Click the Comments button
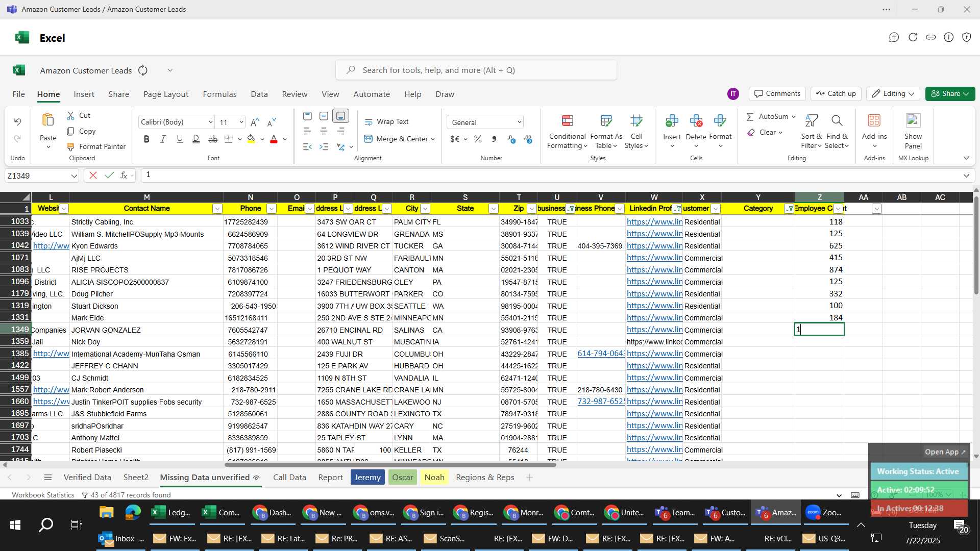 click(x=777, y=94)
